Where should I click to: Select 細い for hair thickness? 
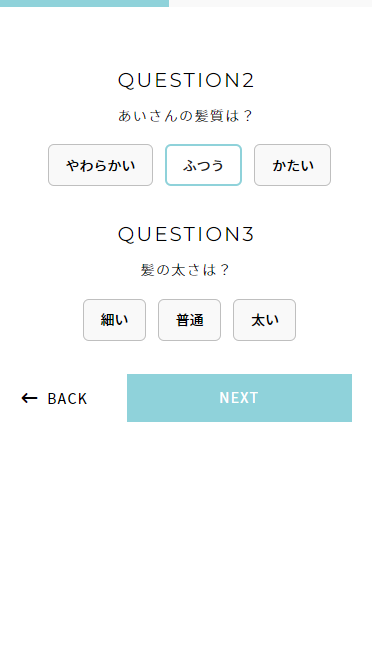(114, 320)
